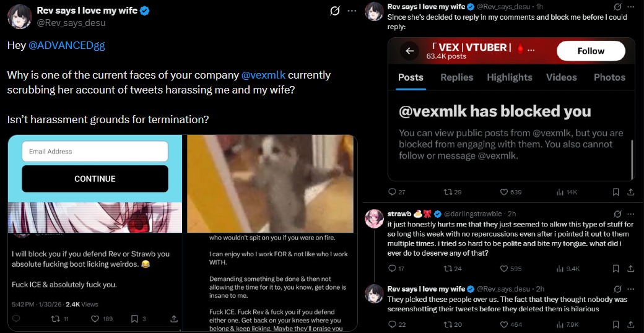The width and height of the screenshot is (644, 333).
Task: Switch to the Replies tab
Action: point(457,77)
